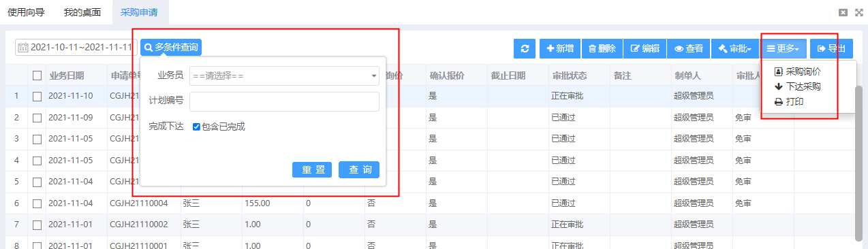This screenshot has height=249, width=868.
Task: Expand the 业务员 select dropdown
Action: click(x=284, y=76)
